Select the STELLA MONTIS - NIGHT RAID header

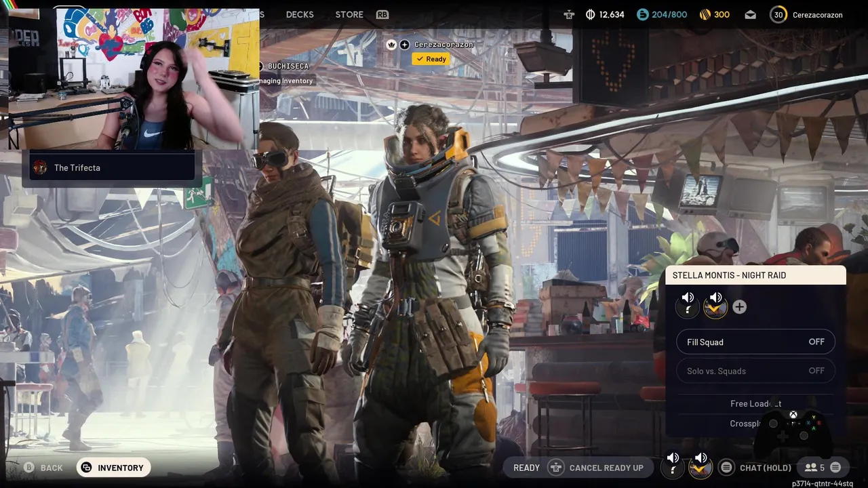[x=755, y=275]
